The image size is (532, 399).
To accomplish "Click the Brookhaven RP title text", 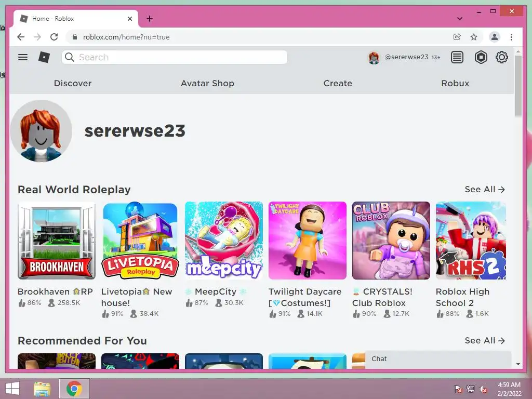I will (x=55, y=291).
